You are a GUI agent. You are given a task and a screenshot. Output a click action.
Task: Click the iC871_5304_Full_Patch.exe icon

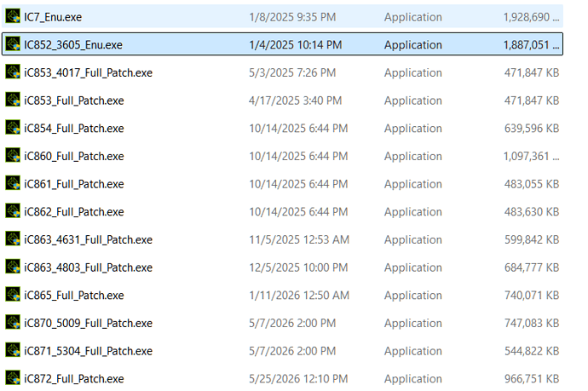(x=13, y=350)
